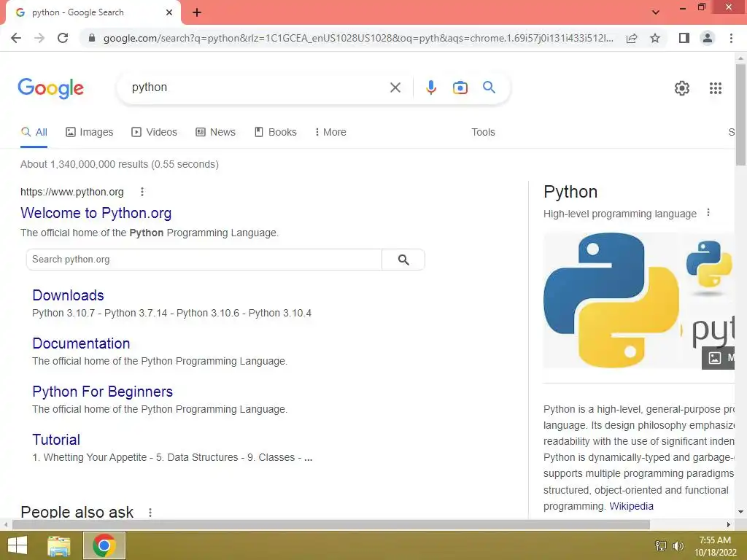This screenshot has height=560, width=747.
Task: Reload the current page
Action: pos(63,38)
